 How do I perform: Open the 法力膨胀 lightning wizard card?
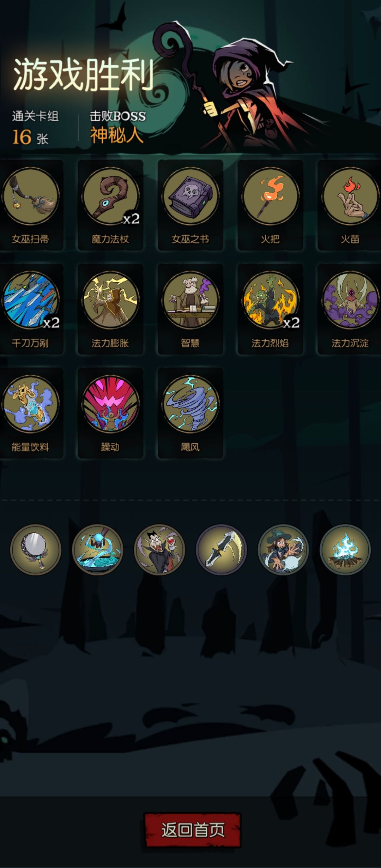pos(110,309)
